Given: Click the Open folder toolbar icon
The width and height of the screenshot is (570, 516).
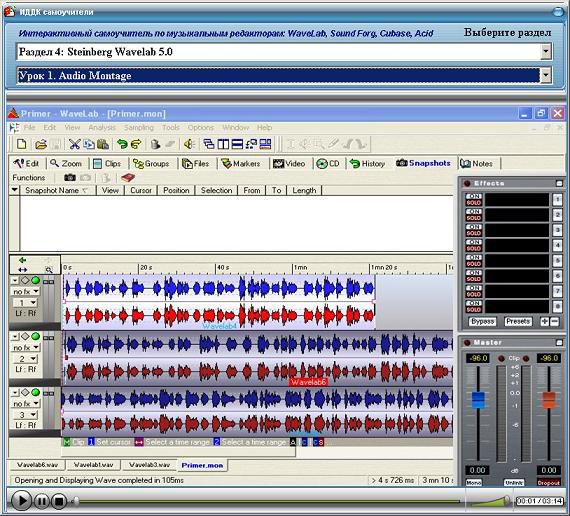Looking at the screenshot, I should click(41, 144).
